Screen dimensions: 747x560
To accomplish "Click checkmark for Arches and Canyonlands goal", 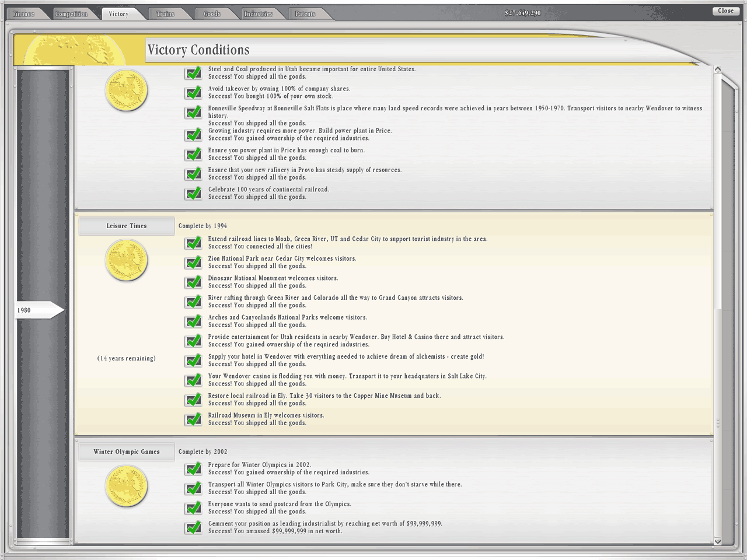I will click(x=193, y=321).
